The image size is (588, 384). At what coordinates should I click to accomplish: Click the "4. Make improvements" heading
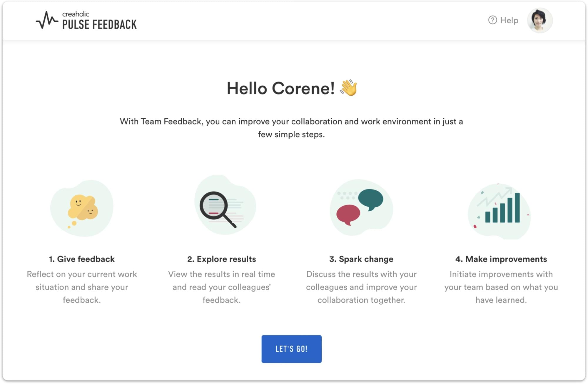(501, 259)
